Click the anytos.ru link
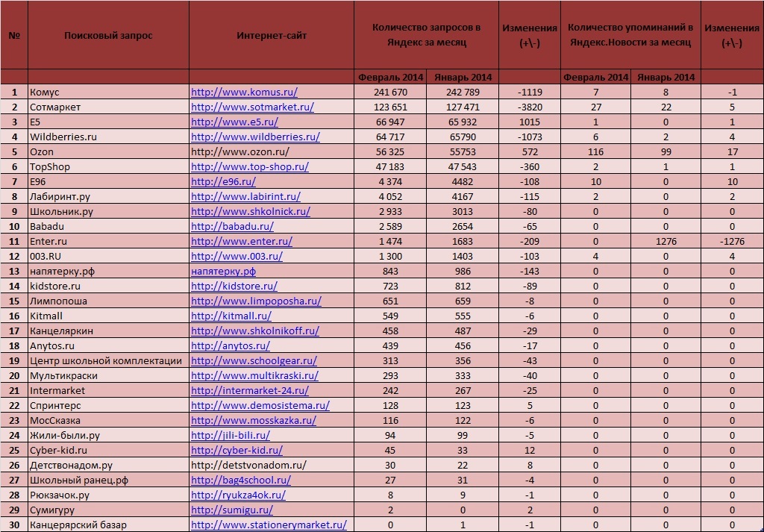 (231, 346)
